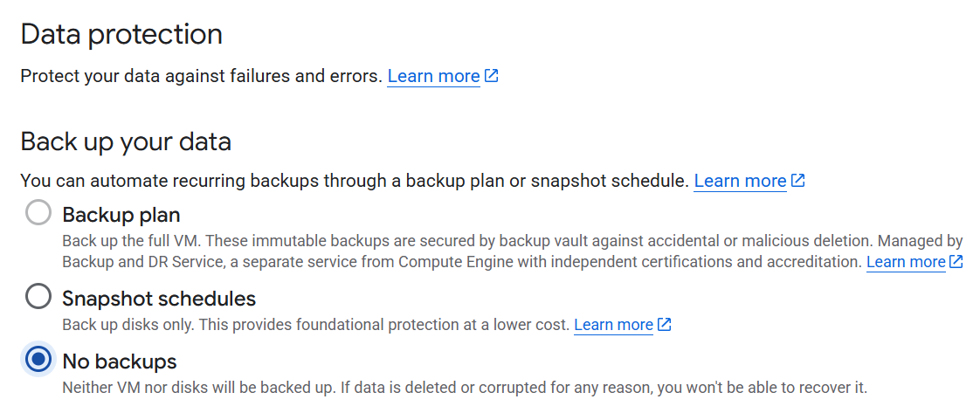Image resolution: width=980 pixels, height=420 pixels.
Task: Click the Snapshot schedules description text
Action: click(314, 325)
